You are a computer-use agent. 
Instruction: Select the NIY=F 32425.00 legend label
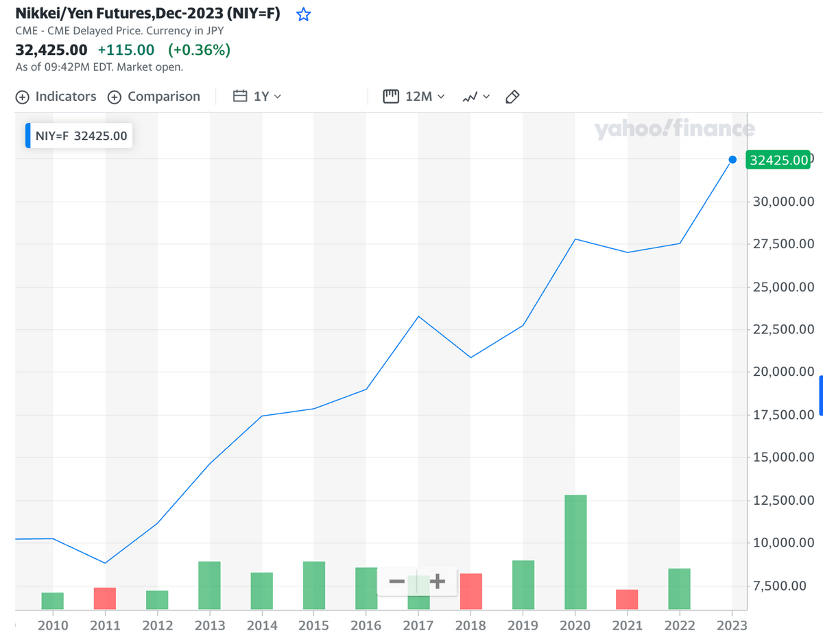click(80, 136)
